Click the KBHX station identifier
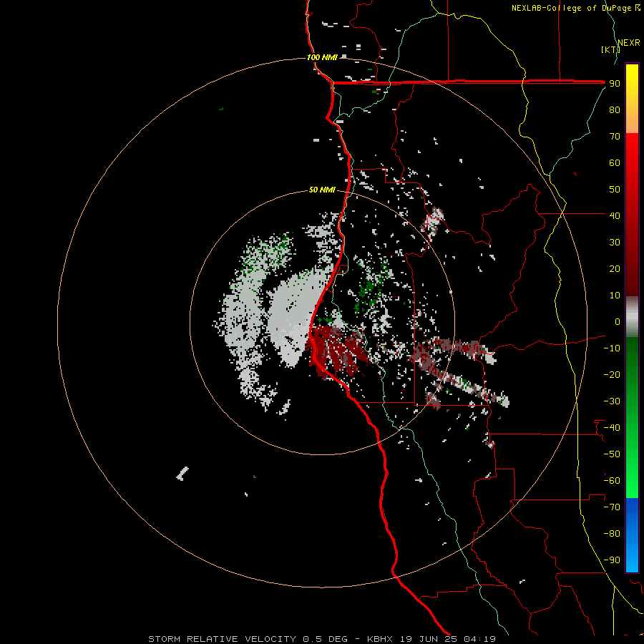The height and width of the screenshot is (644, 644). pyautogui.click(x=380, y=639)
